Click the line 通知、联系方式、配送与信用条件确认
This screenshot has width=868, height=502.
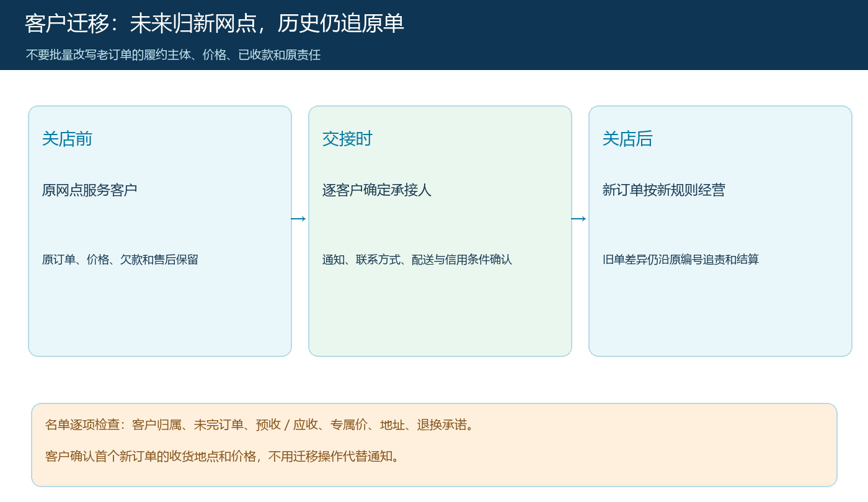point(417,260)
